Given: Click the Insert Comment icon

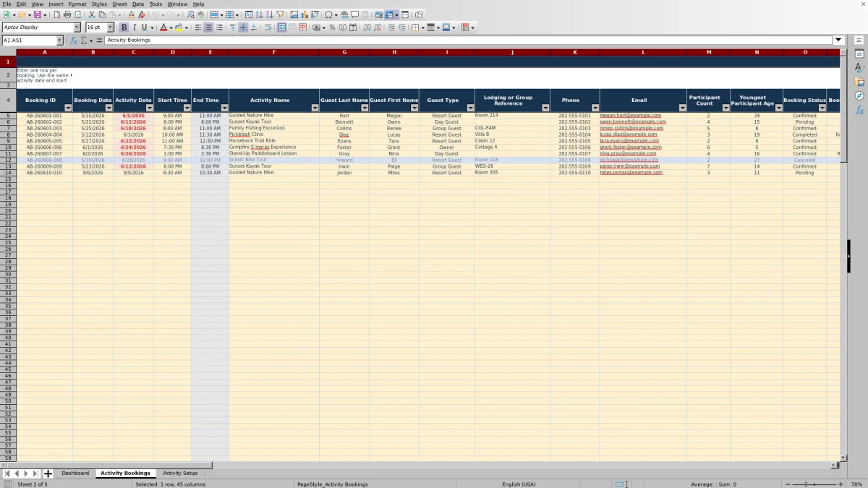Looking at the screenshot, I should [354, 14].
